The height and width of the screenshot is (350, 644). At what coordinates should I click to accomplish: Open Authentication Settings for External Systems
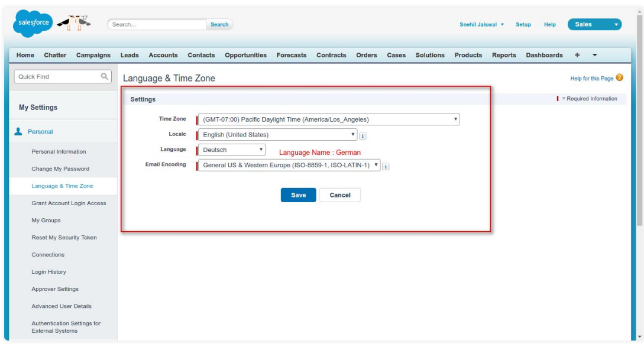[66, 327]
